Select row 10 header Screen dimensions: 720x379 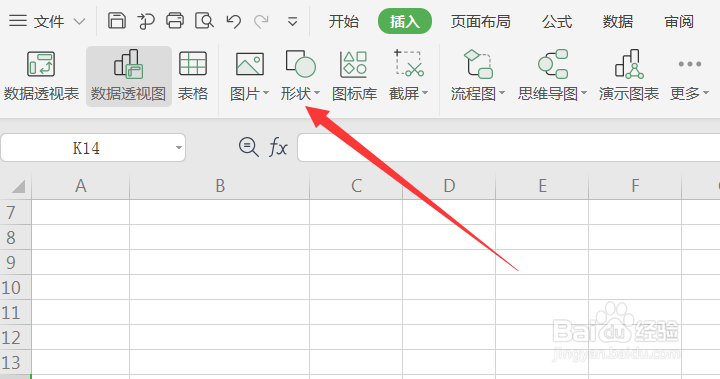coord(16,288)
